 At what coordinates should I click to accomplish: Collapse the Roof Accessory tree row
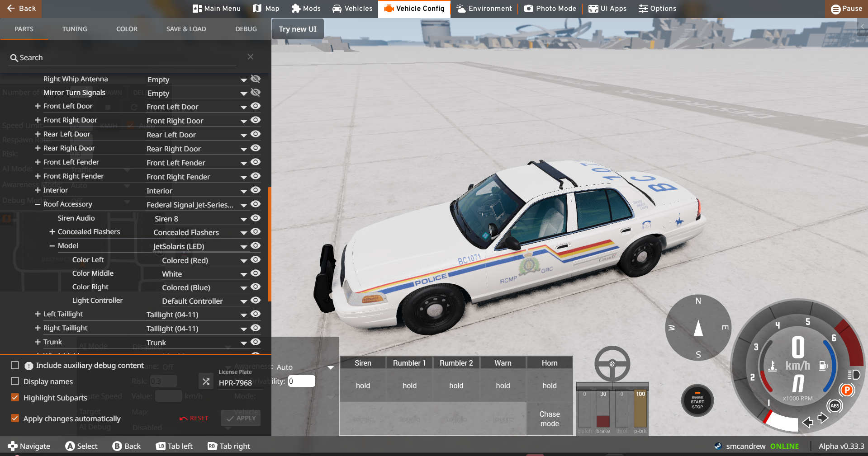[x=38, y=204]
